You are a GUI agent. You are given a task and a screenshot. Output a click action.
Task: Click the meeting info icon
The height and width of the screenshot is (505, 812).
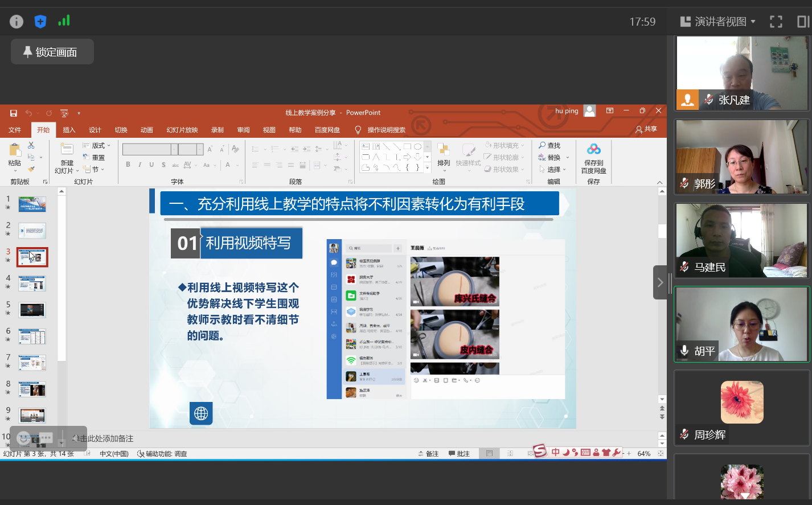[x=17, y=22]
